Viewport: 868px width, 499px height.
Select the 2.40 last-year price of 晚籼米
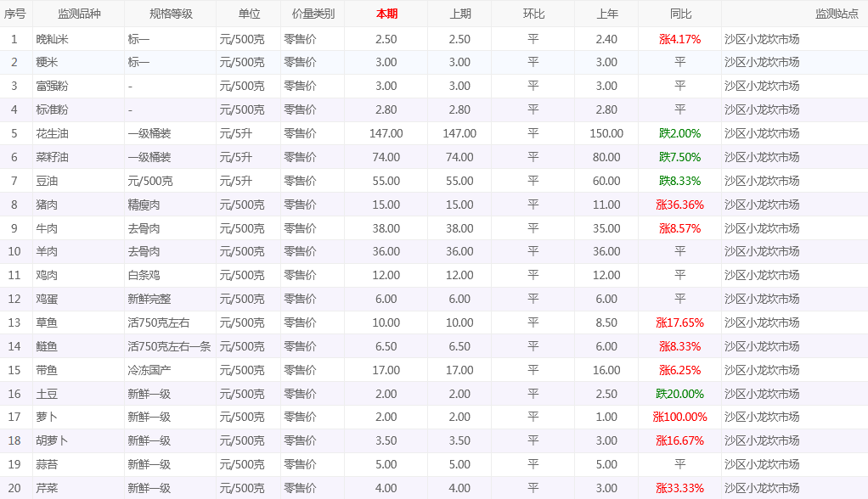pos(606,39)
